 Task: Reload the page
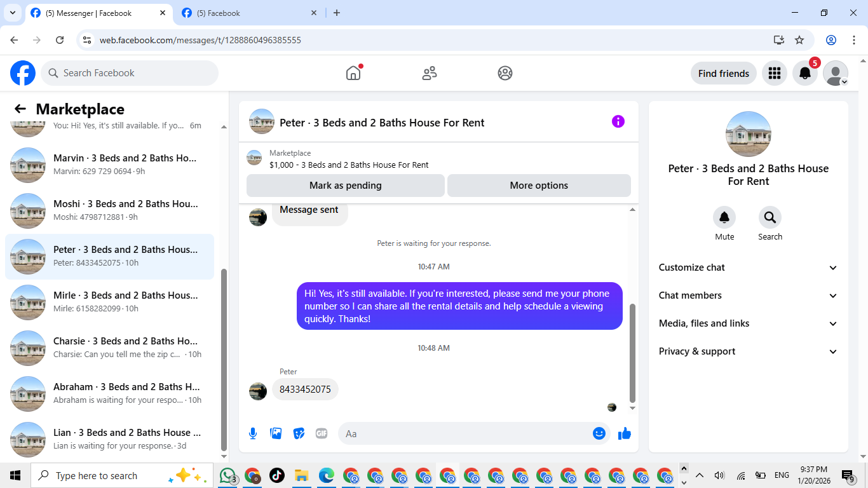point(60,40)
